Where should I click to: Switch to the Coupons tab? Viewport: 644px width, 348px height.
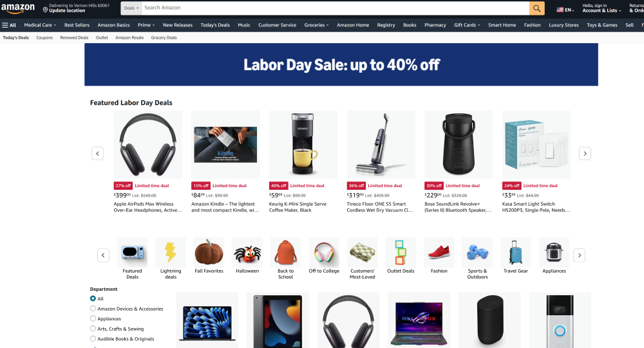pos(44,37)
